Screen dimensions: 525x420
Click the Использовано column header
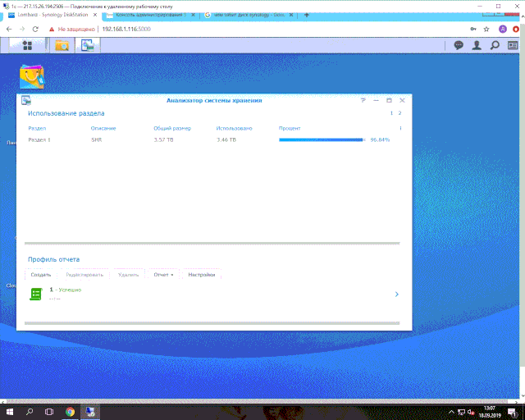pos(234,128)
